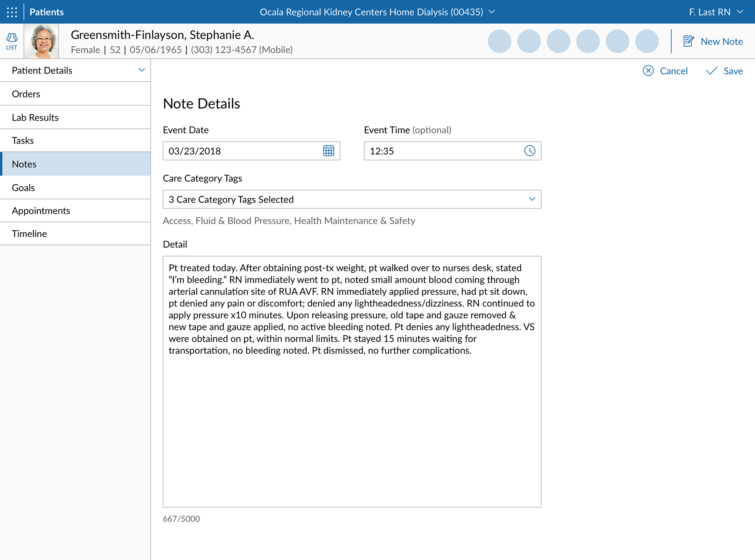Open Lab Results section

click(x=75, y=117)
